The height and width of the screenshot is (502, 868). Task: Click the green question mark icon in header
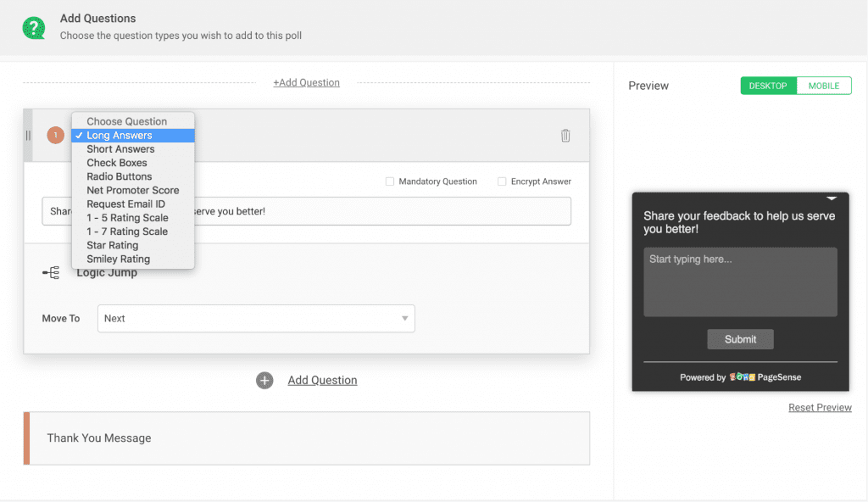pos(34,26)
